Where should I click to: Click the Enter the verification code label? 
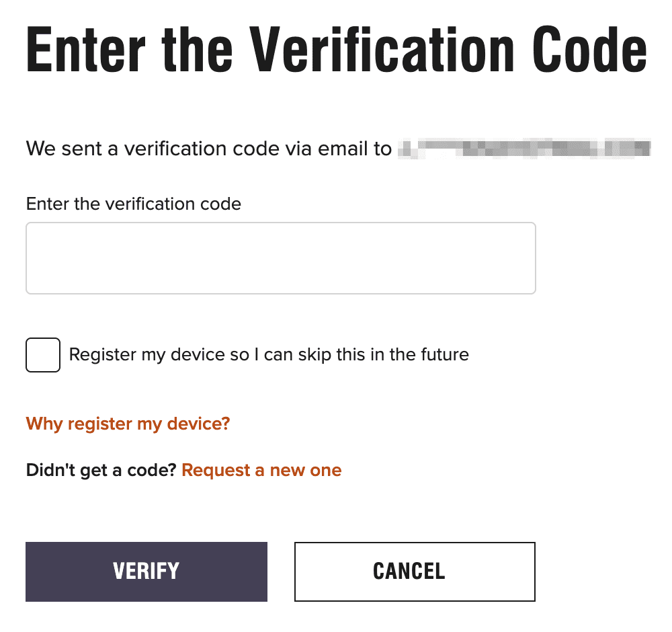click(133, 204)
